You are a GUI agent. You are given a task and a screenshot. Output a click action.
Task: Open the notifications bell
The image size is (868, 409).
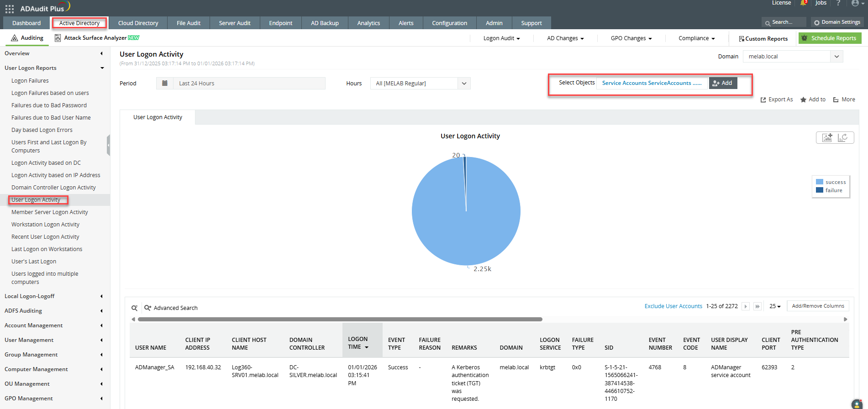tap(803, 3)
